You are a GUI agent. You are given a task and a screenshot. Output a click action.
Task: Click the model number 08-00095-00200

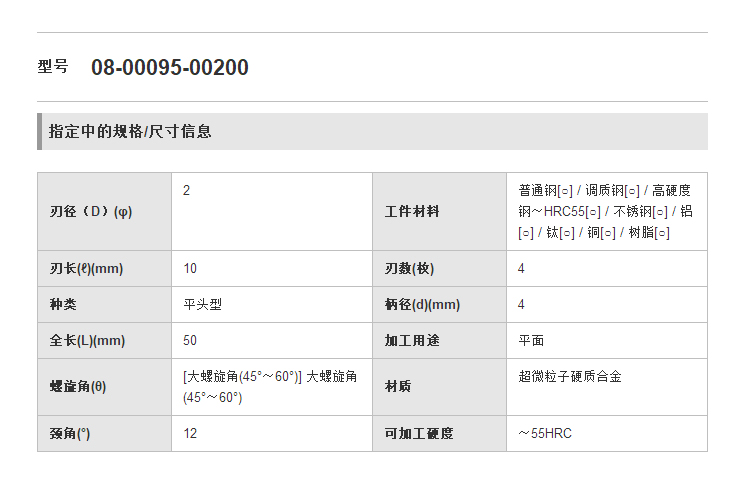click(170, 67)
